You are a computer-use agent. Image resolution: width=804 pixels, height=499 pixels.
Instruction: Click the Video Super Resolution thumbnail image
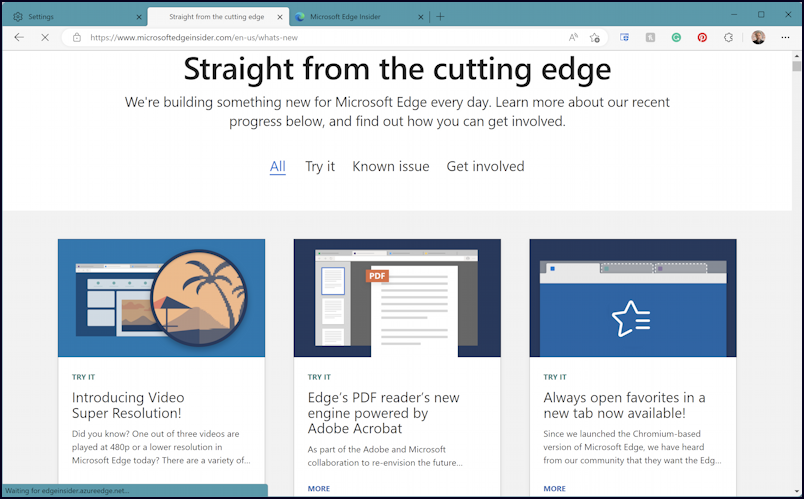pos(162,298)
